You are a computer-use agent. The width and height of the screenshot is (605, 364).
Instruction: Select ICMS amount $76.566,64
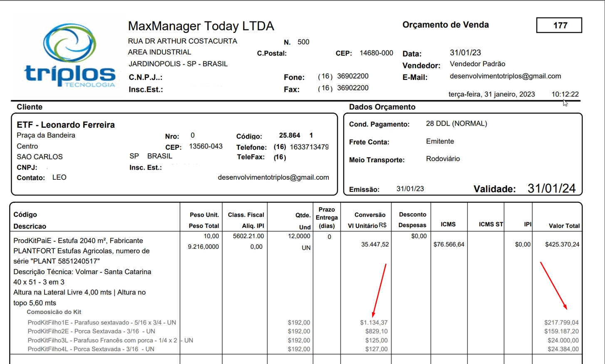pyautogui.click(x=449, y=245)
